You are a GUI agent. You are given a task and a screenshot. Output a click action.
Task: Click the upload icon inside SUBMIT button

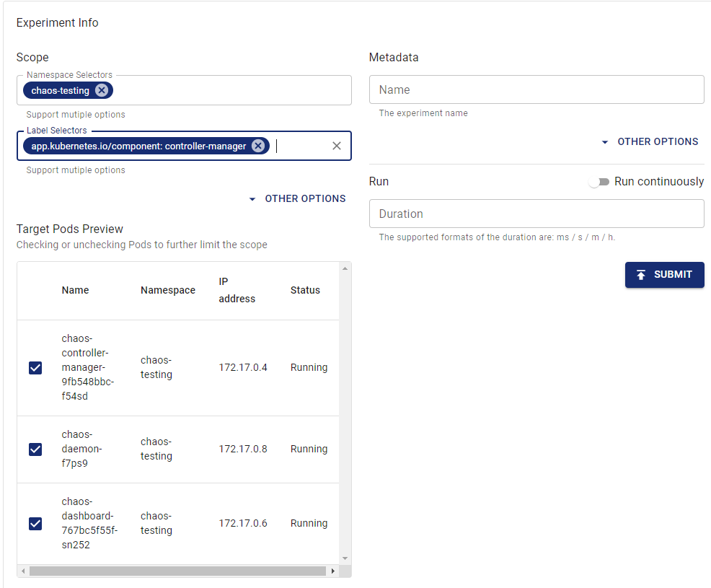(x=641, y=275)
